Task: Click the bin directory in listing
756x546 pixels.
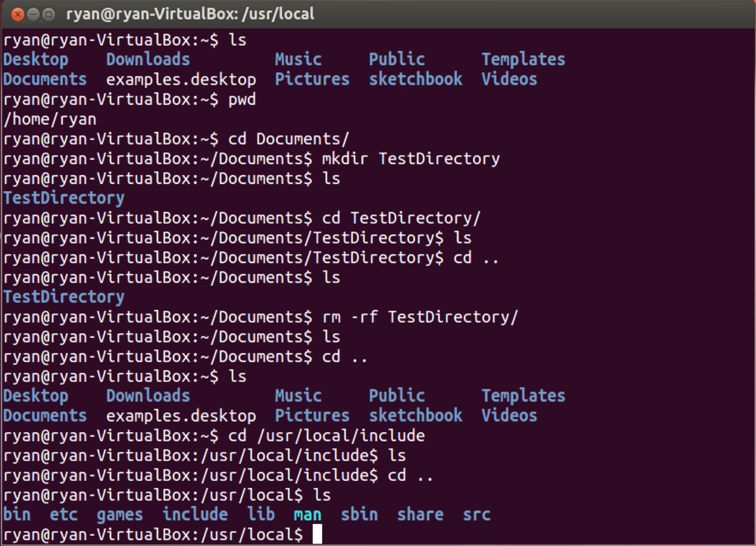Action: click(x=17, y=514)
